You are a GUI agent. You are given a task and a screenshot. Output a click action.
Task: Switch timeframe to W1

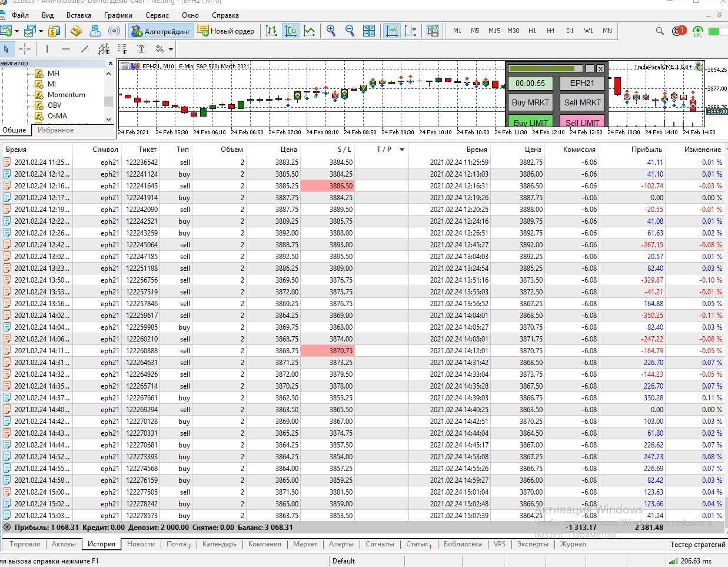tap(589, 31)
